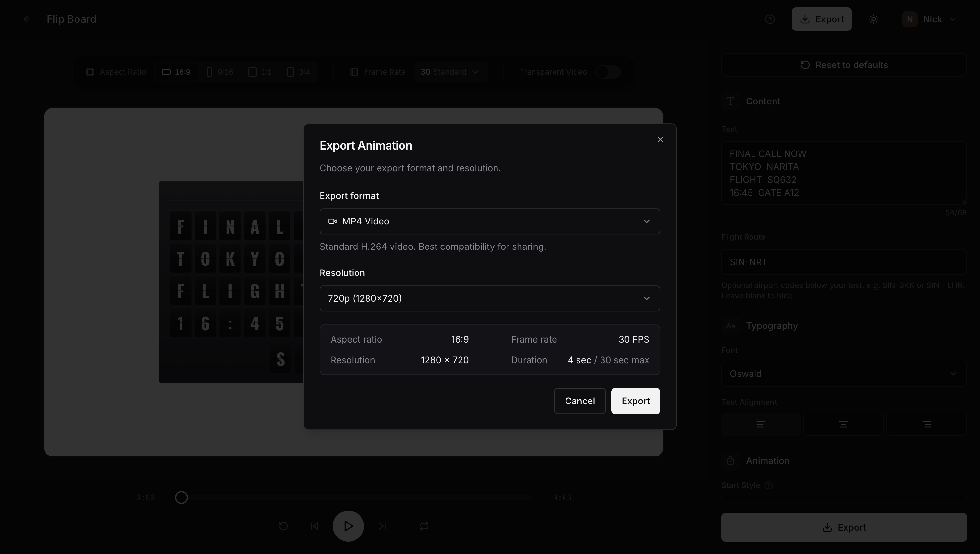Click Reset to defaults
Screen dimensions: 980x554
click(x=844, y=65)
